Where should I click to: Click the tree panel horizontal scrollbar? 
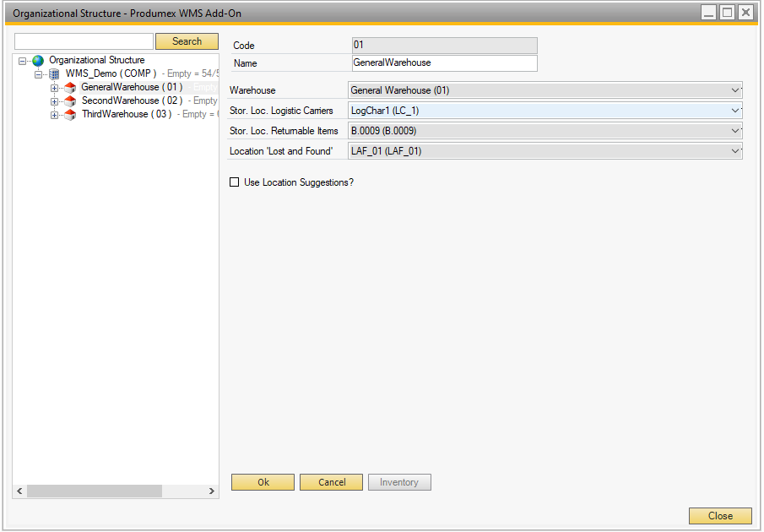click(93, 491)
